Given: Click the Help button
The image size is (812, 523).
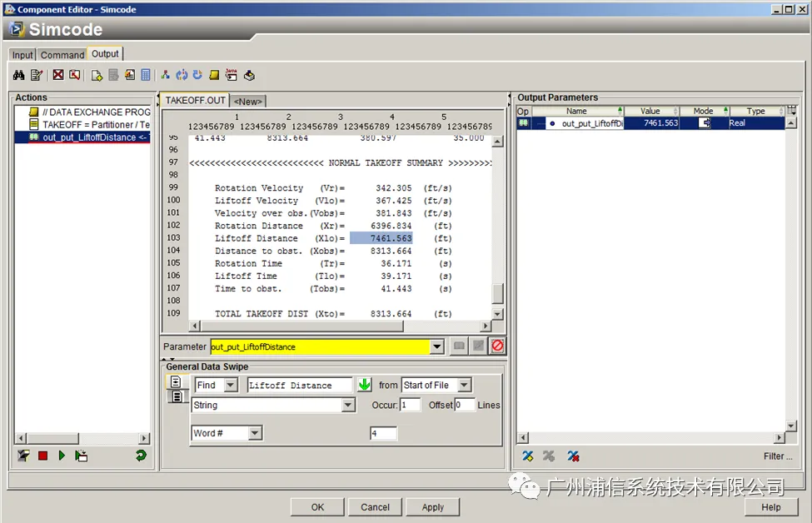Looking at the screenshot, I should [770, 507].
